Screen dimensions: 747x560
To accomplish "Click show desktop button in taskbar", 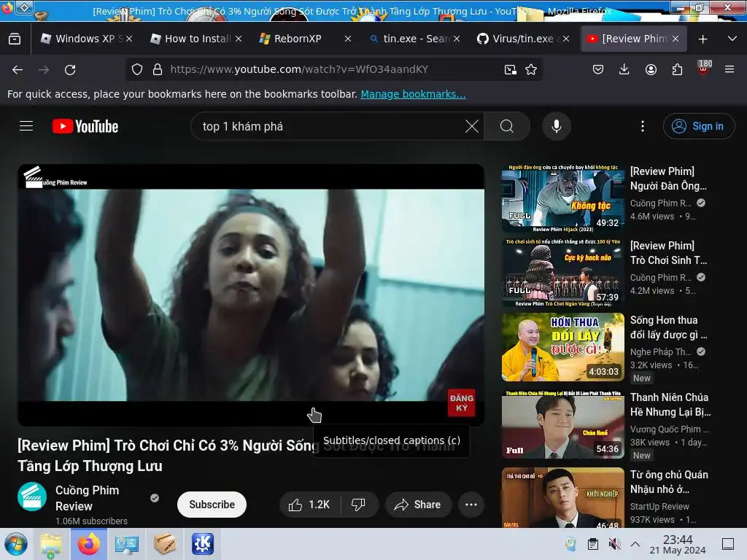I will 728,544.
